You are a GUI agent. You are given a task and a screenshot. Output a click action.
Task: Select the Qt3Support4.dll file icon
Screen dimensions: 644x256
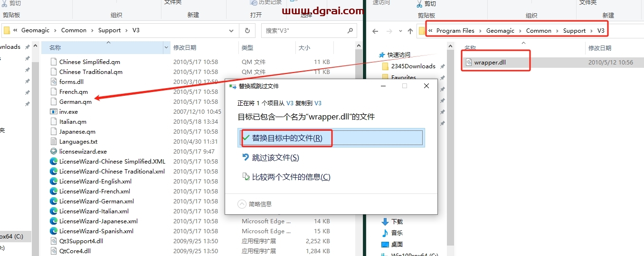pos(54,241)
